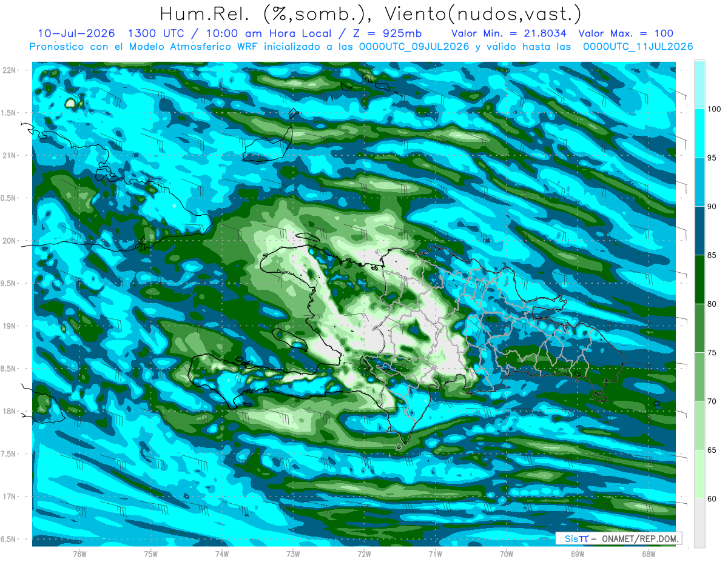Click the colorbar value label 60
728x562 pixels.
point(712,498)
